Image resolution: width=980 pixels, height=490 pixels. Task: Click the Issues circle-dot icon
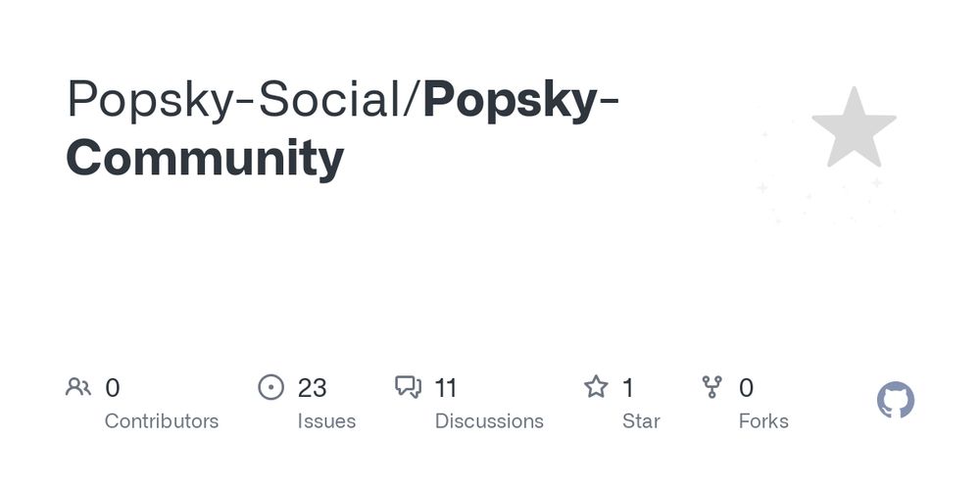[270, 387]
